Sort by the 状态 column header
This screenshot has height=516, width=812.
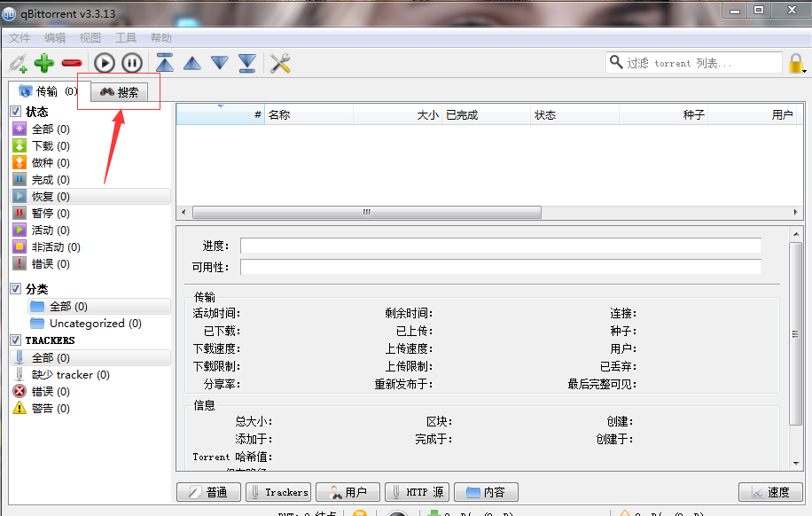coord(574,114)
